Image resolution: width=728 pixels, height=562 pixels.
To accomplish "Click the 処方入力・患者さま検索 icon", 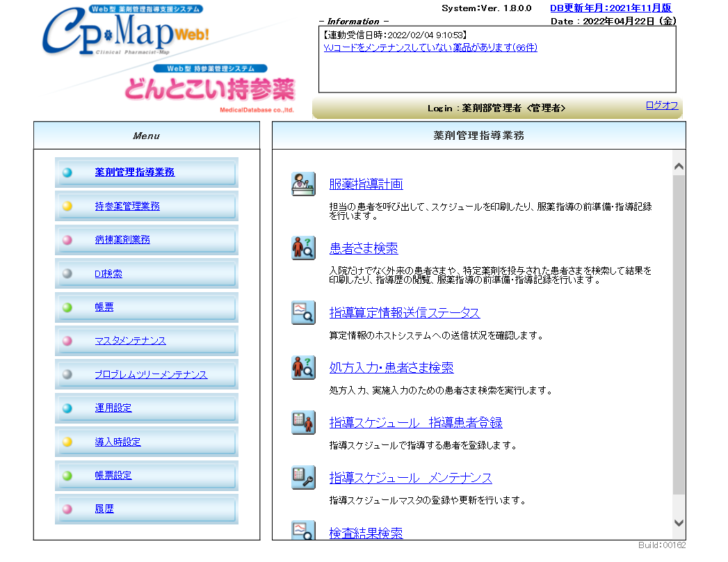I will tap(303, 367).
